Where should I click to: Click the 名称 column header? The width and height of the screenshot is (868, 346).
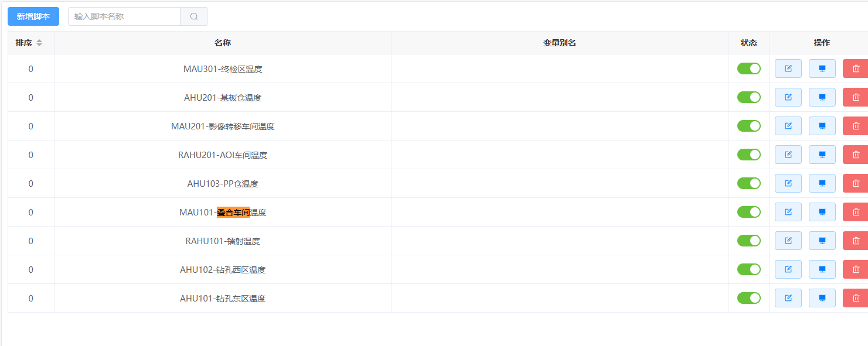pyautogui.click(x=223, y=43)
